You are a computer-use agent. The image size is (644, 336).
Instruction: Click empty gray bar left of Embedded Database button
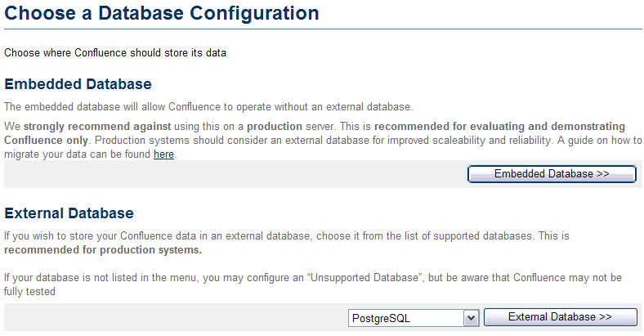point(229,174)
